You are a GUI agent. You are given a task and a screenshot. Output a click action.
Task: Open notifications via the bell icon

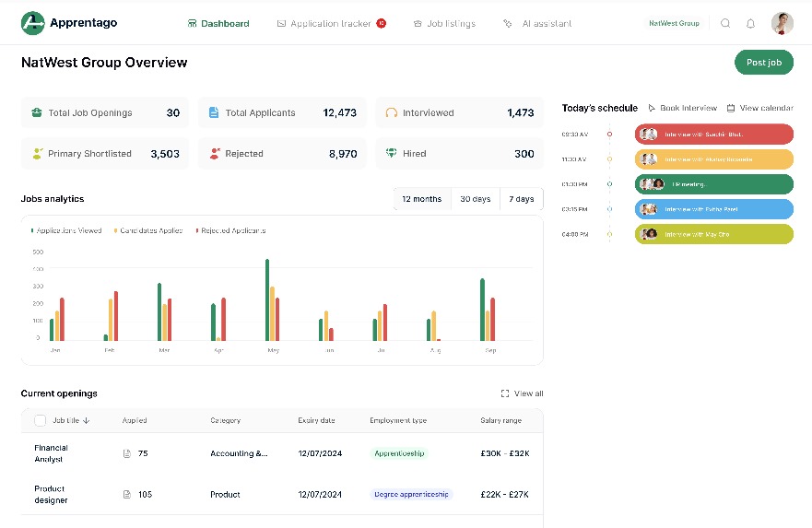tap(750, 23)
